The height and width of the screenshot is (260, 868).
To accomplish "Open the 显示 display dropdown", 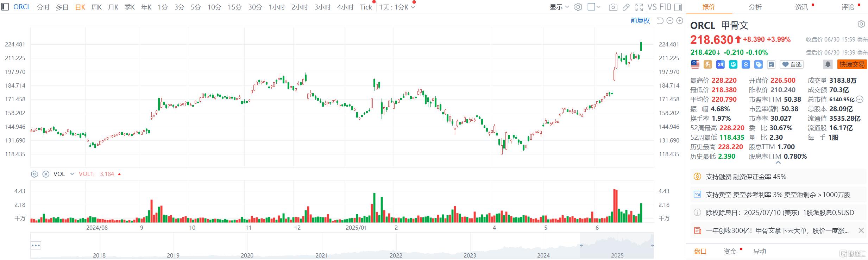I will click(x=559, y=7).
